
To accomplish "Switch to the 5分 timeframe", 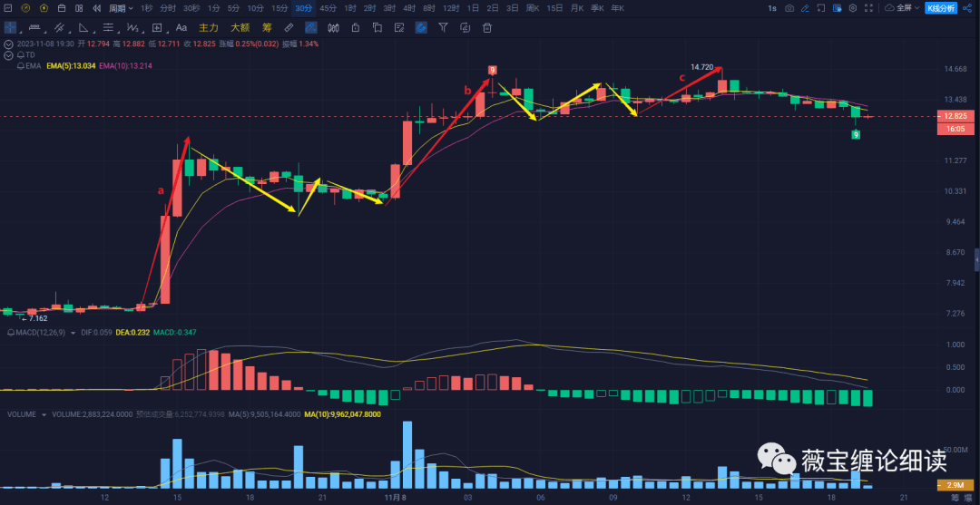I will point(233,8).
